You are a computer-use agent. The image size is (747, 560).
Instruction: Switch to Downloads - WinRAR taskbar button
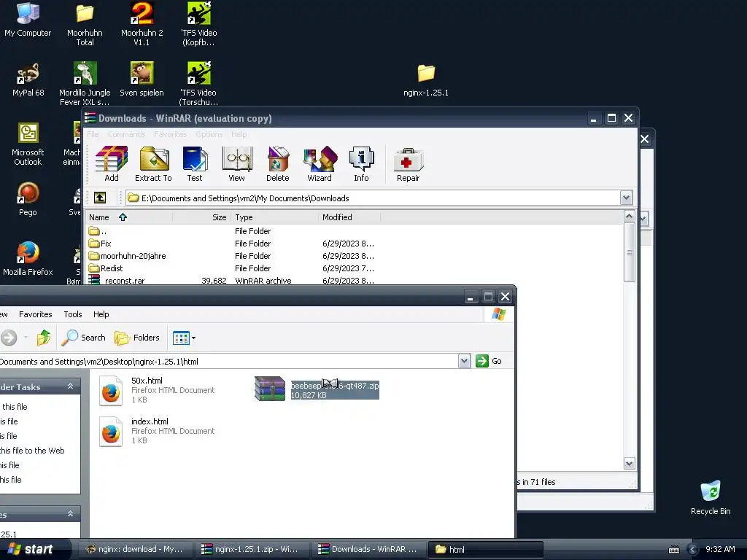(368, 550)
